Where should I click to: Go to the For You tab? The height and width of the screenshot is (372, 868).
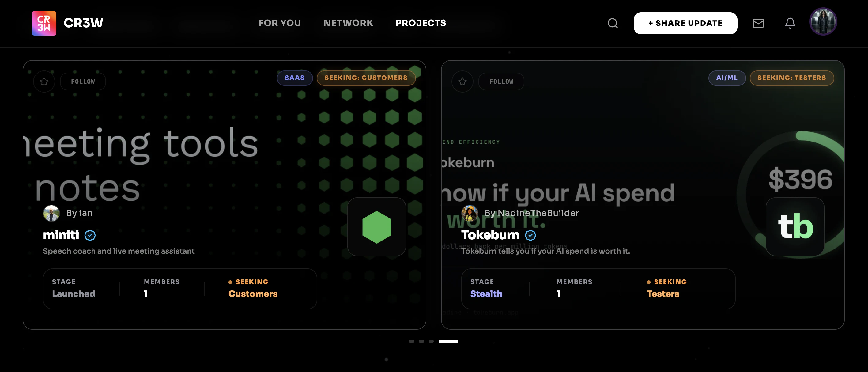[280, 23]
